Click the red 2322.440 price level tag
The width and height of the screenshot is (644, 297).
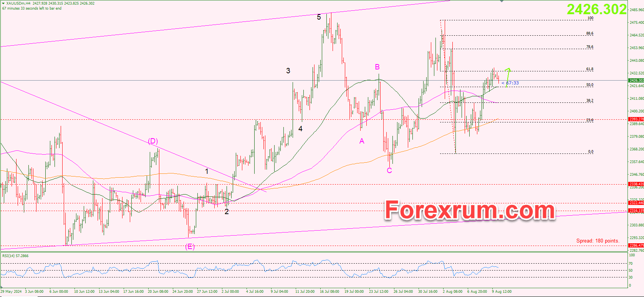[x=636, y=203]
